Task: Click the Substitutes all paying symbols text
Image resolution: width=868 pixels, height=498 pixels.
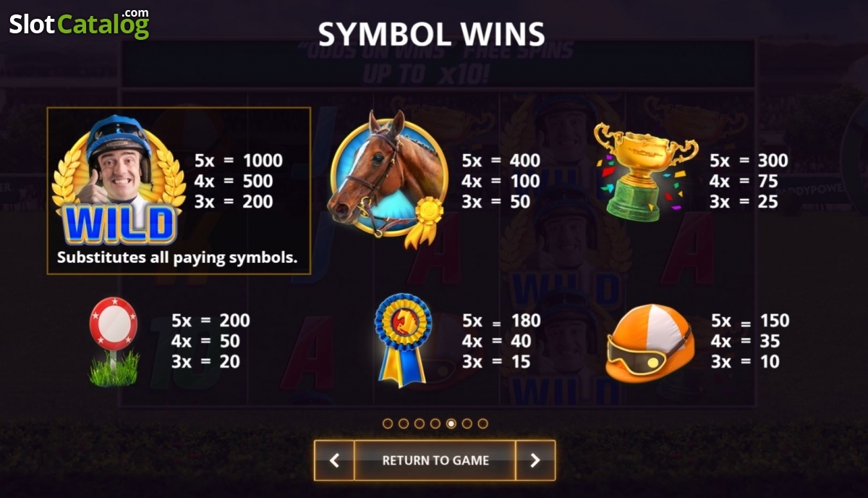Action: [x=177, y=257]
